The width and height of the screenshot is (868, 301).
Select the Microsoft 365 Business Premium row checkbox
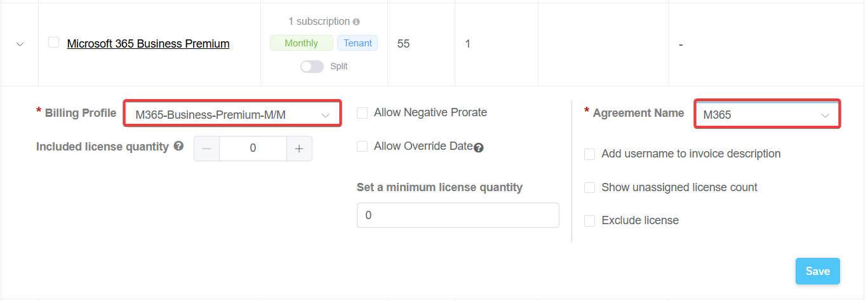(x=54, y=43)
